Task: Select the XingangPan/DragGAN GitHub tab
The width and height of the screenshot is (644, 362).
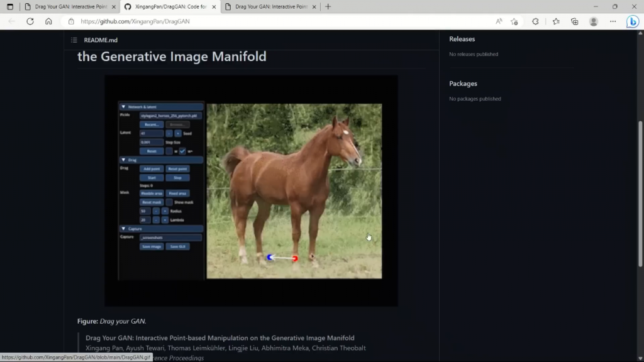Action: (170, 6)
